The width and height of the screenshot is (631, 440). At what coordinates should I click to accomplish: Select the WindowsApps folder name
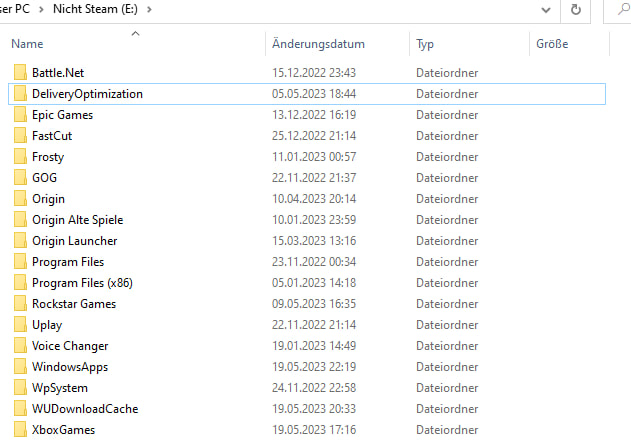coord(70,367)
